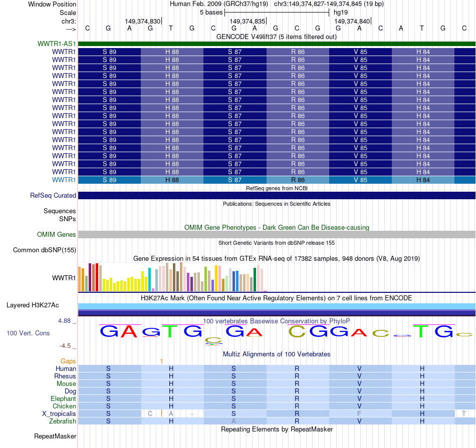
Task: Click the Zebrafish species label
Action: [x=63, y=421]
